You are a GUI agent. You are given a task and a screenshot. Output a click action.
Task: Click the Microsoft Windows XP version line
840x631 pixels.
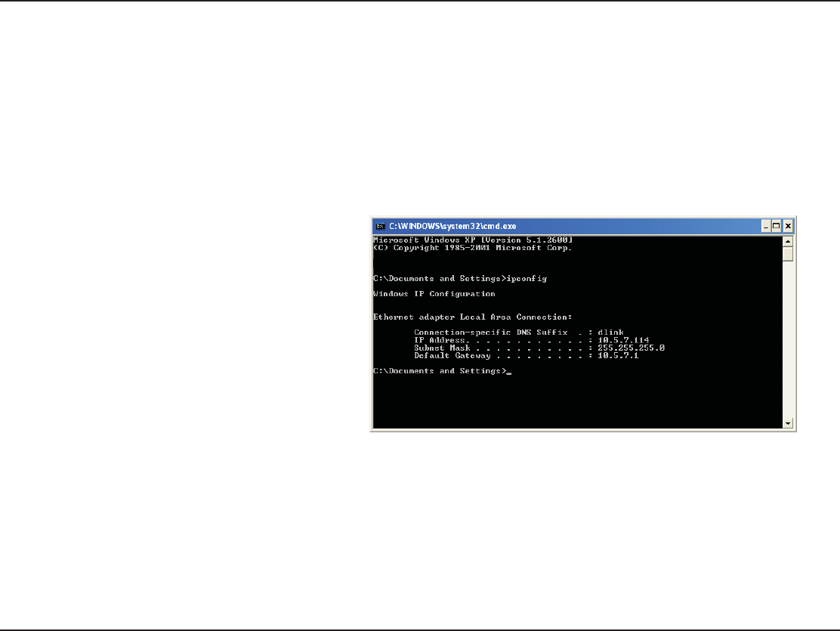(x=473, y=240)
